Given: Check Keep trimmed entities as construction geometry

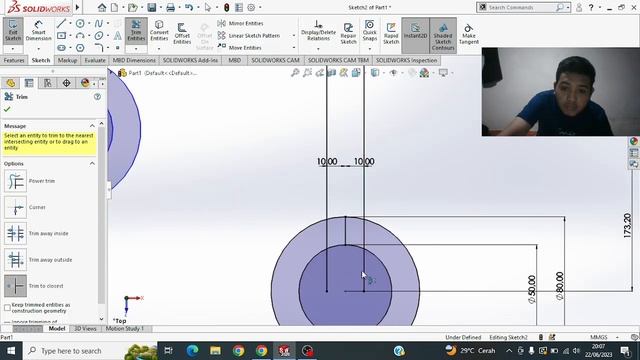Looking at the screenshot, I should click(7, 307).
